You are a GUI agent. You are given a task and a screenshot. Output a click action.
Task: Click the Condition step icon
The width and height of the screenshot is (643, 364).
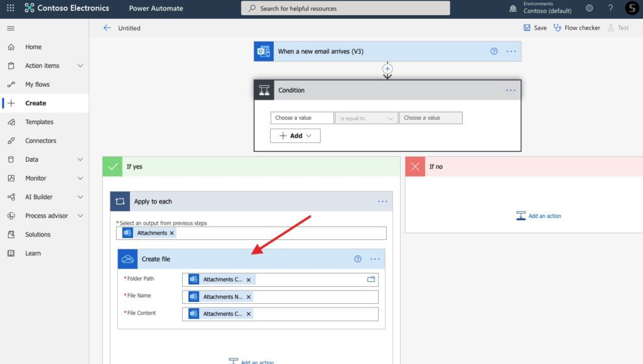pos(264,90)
